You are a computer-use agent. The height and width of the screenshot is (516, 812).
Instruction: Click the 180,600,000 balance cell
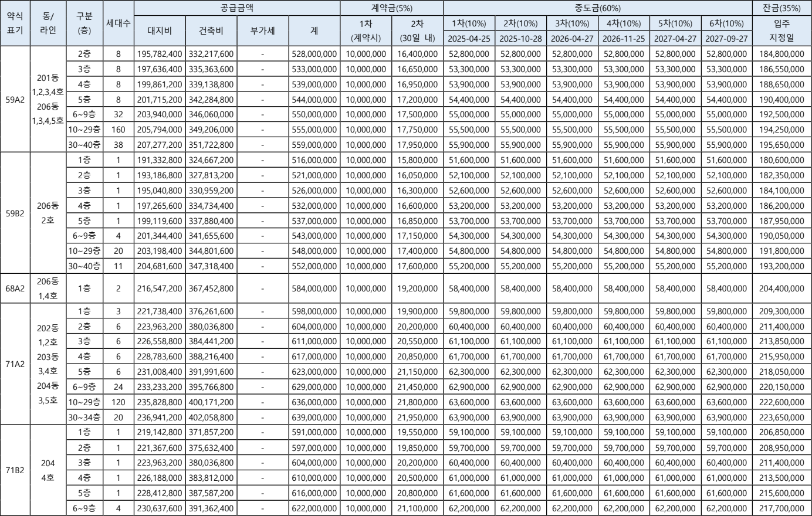click(781, 159)
